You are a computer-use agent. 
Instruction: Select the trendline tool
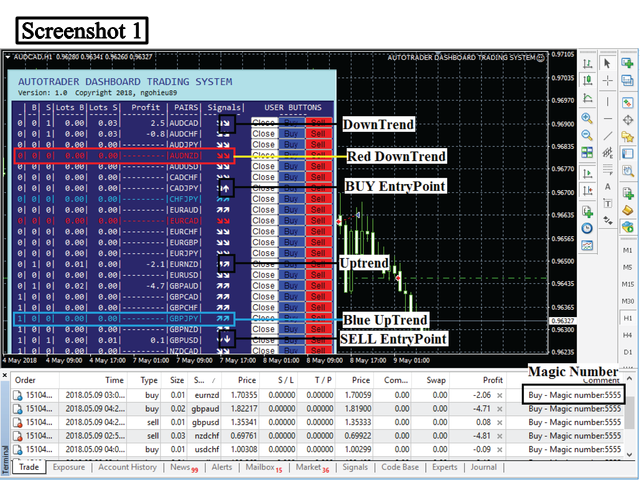coord(607,135)
